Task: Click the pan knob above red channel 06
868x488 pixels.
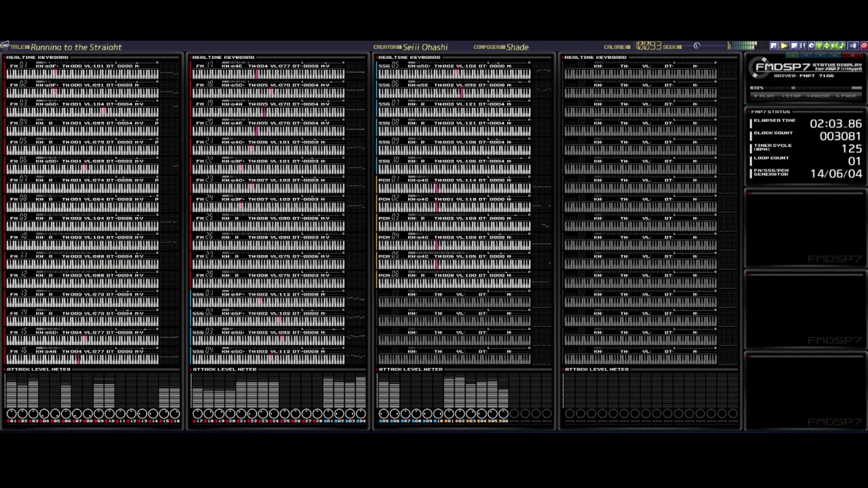Action: tap(65, 413)
